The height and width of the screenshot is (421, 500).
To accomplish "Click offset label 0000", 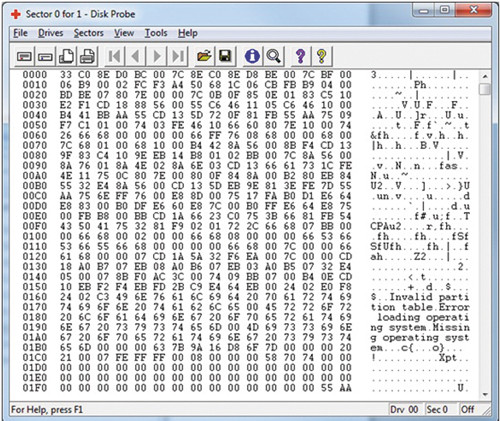I will (35, 75).
